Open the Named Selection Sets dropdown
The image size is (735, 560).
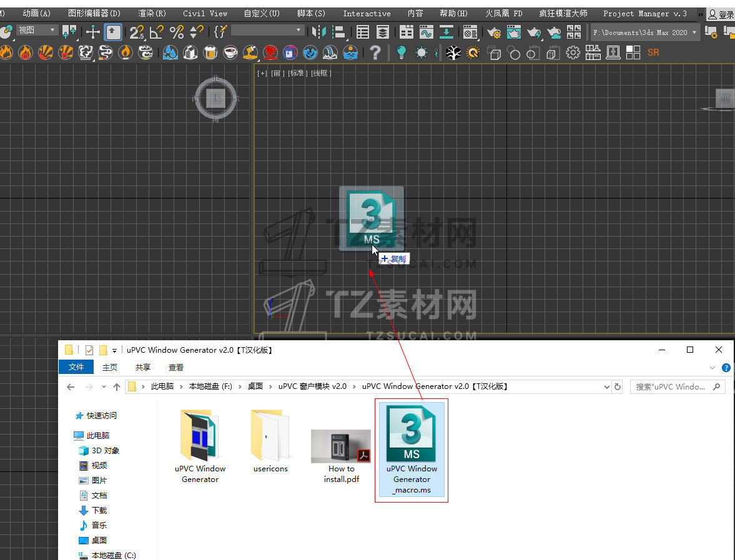[x=267, y=31]
